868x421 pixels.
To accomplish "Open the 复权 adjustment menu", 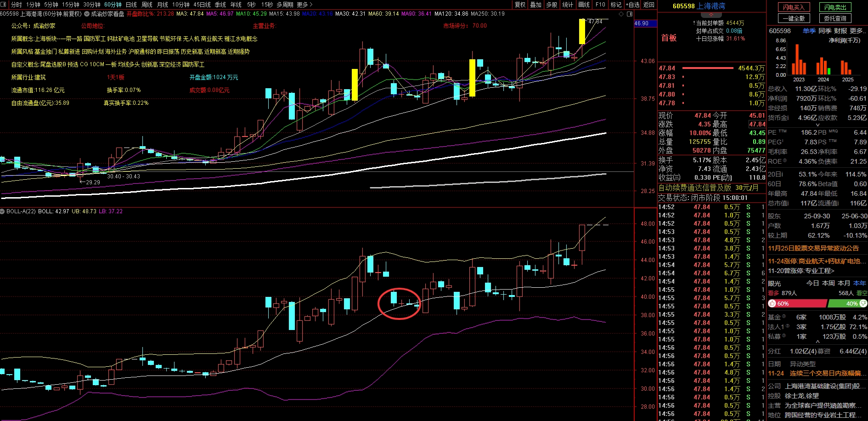I will pyautogui.click(x=520, y=5).
